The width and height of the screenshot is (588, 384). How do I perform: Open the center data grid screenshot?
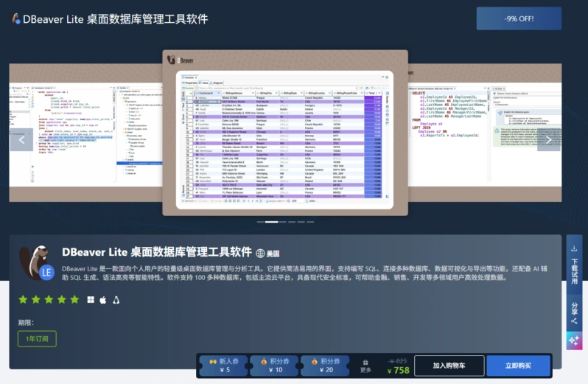pos(285,133)
